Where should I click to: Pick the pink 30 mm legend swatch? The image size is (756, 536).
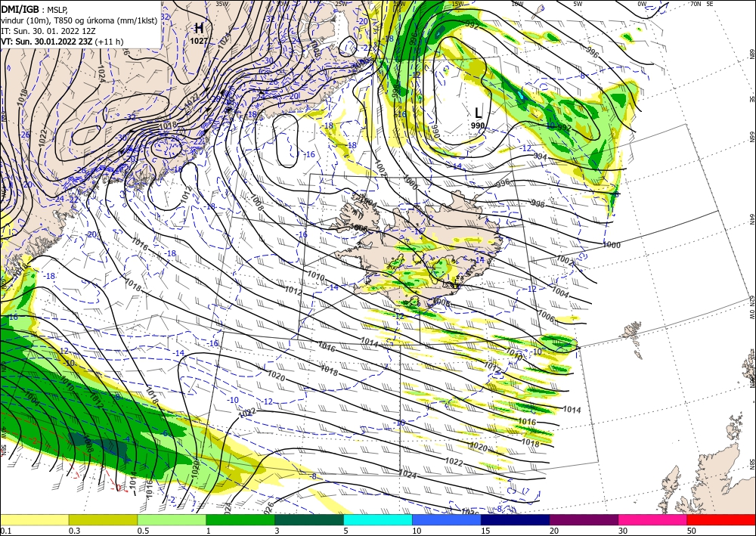click(x=653, y=519)
